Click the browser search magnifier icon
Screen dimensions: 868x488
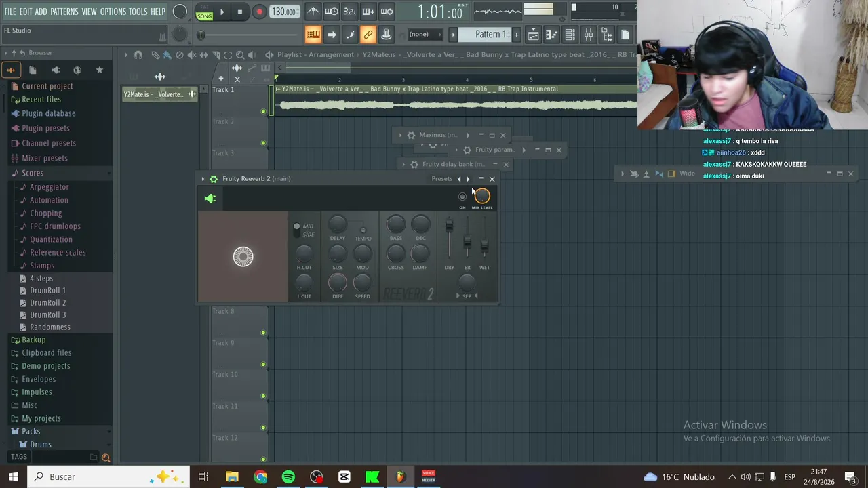[x=106, y=457]
